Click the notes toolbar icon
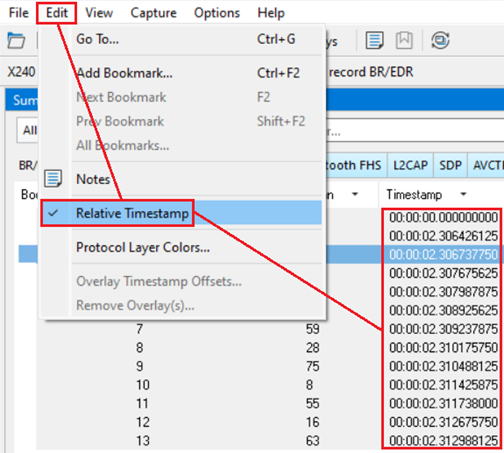This screenshot has height=453, width=504. 374,40
